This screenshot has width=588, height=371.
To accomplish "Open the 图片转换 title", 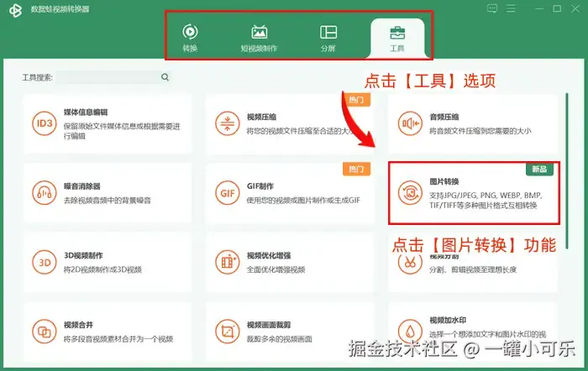I will point(444,182).
